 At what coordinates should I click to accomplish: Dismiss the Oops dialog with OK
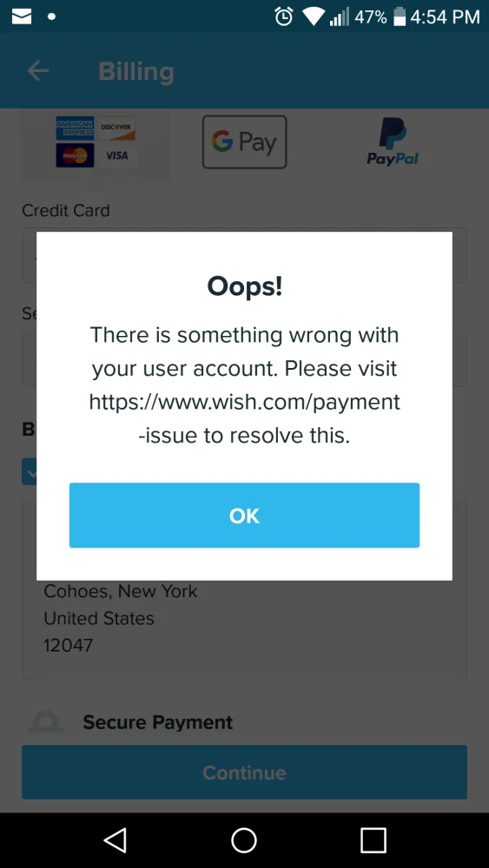[x=244, y=516]
